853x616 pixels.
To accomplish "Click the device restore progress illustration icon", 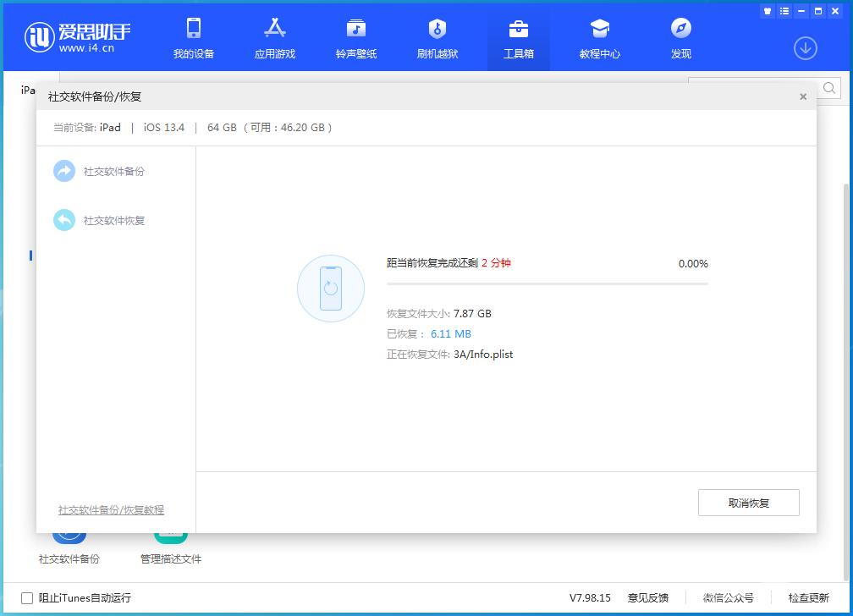I will (x=330, y=289).
